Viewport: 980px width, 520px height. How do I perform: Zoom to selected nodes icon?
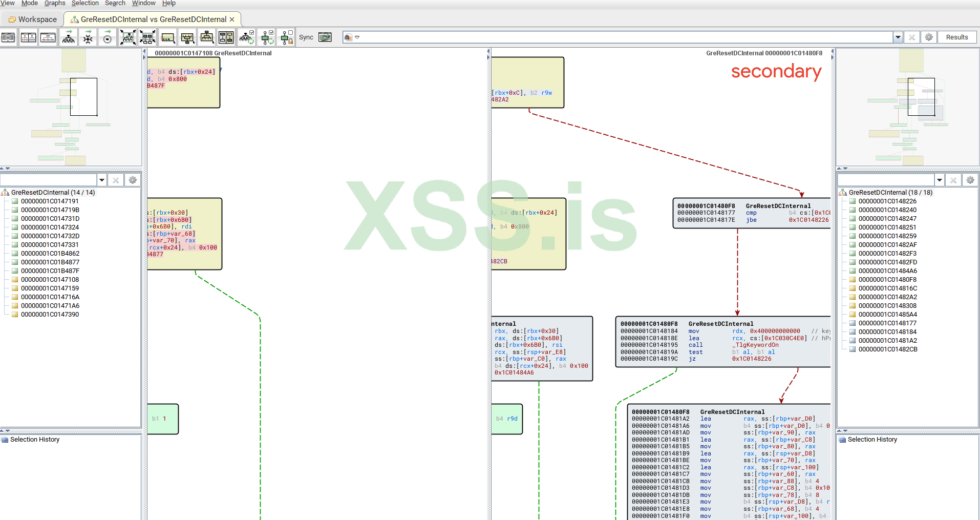click(x=147, y=37)
